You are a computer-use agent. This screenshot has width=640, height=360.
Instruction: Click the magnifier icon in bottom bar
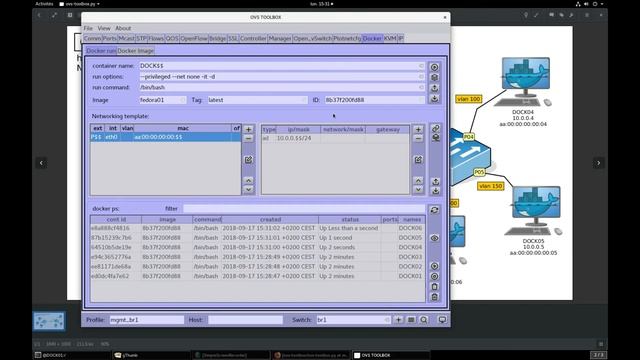tap(424, 320)
